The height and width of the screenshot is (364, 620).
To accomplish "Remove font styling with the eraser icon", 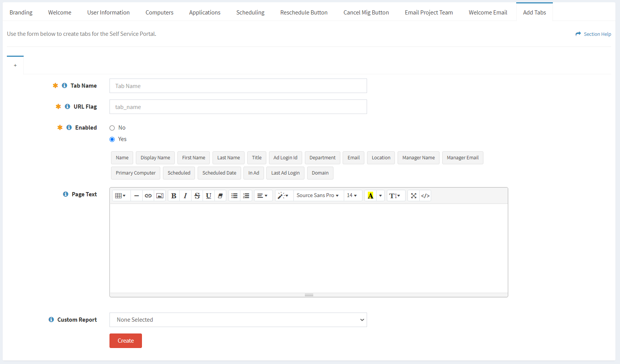I will [221, 196].
